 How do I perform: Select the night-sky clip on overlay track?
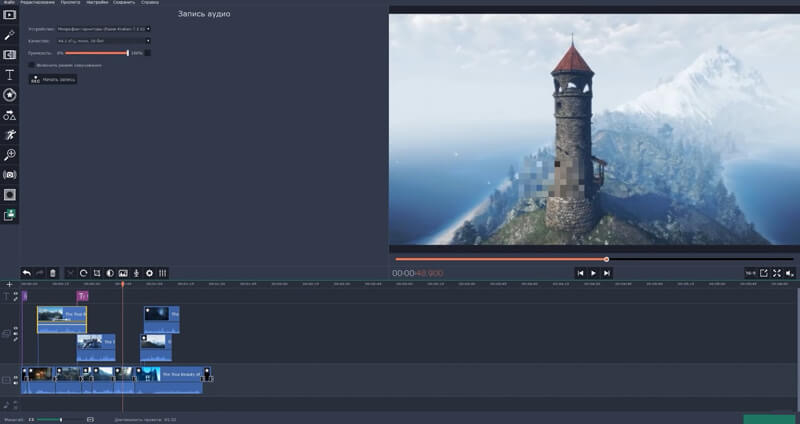tap(162, 319)
